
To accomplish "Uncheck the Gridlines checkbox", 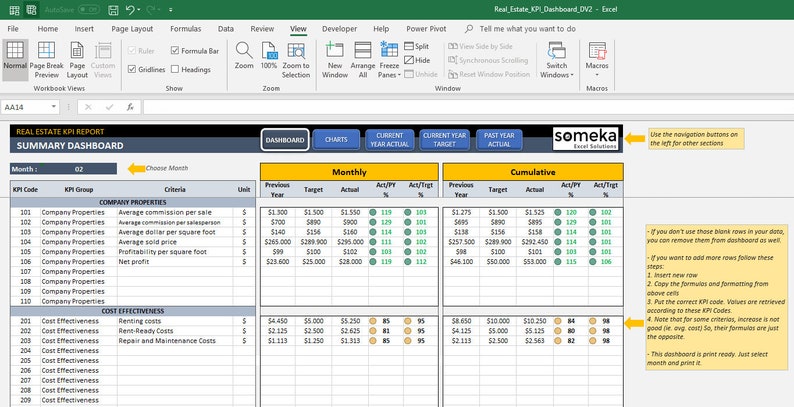I will tap(132, 69).
